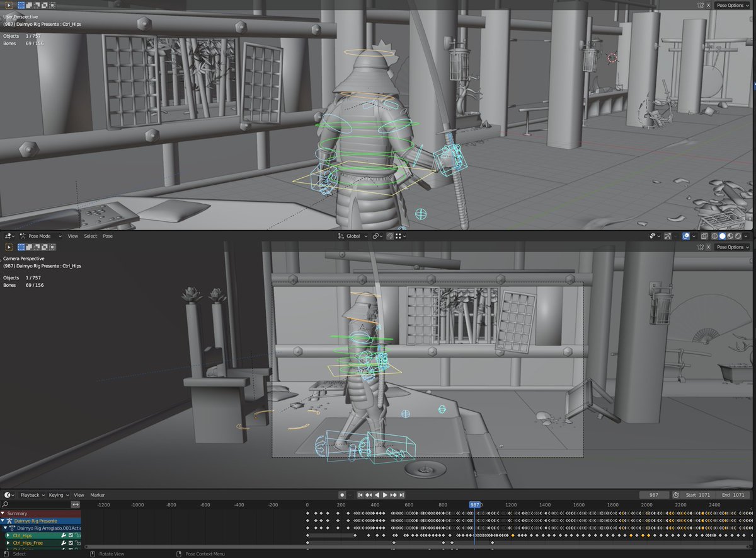The width and height of the screenshot is (756, 558).
Task: Toggle the snap magnet icon
Action: 390,236
